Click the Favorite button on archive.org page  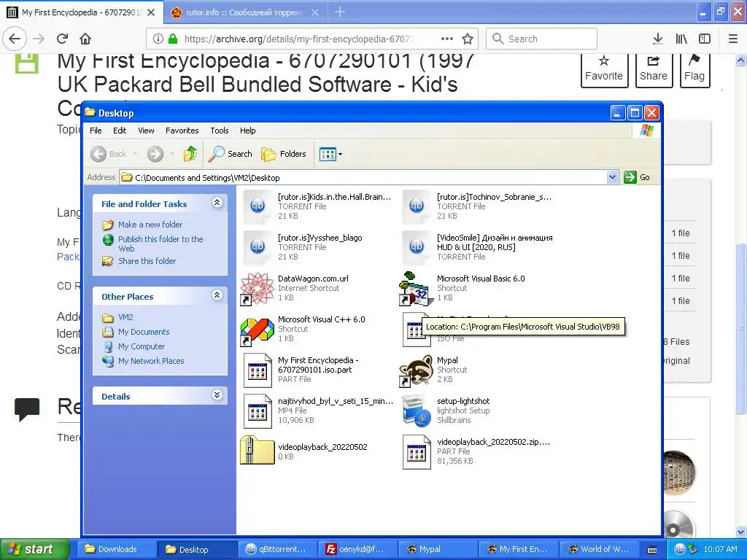click(x=603, y=69)
